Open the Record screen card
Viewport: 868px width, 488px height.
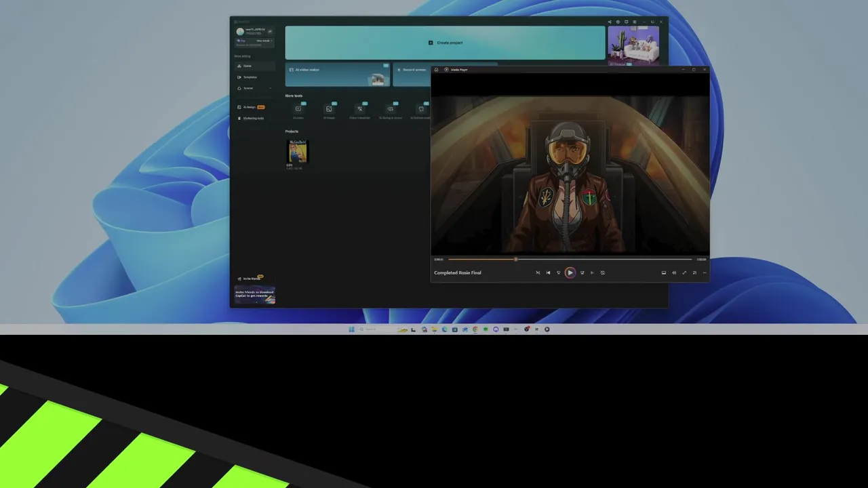coord(412,75)
